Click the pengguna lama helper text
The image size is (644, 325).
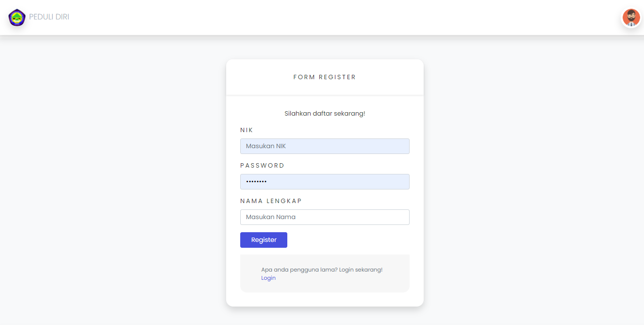[322, 269]
